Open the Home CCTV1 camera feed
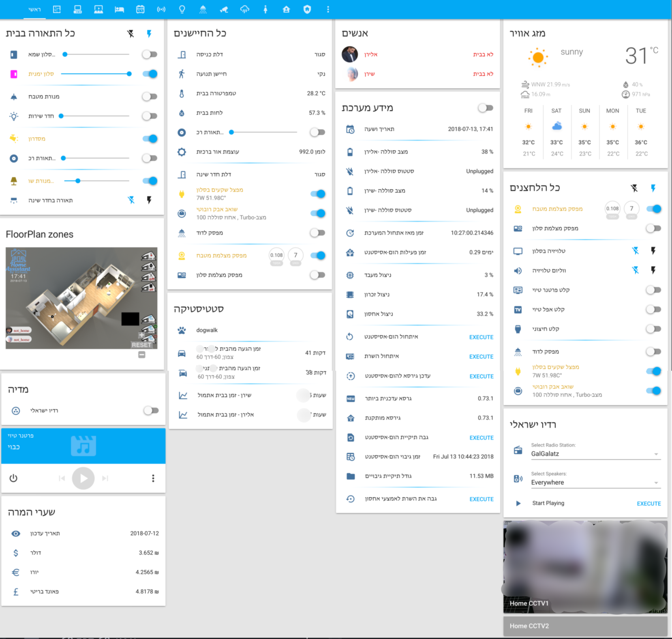Image resolution: width=672 pixels, height=639 pixels. tap(585, 567)
